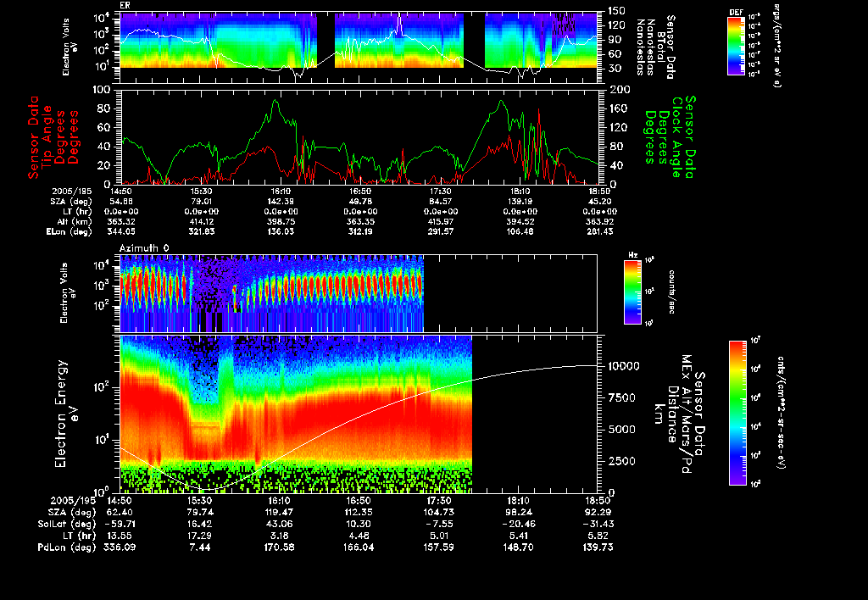The width and height of the screenshot is (868, 600).
Task: Click the 200 degree clock angle tick
Action: click(619, 89)
